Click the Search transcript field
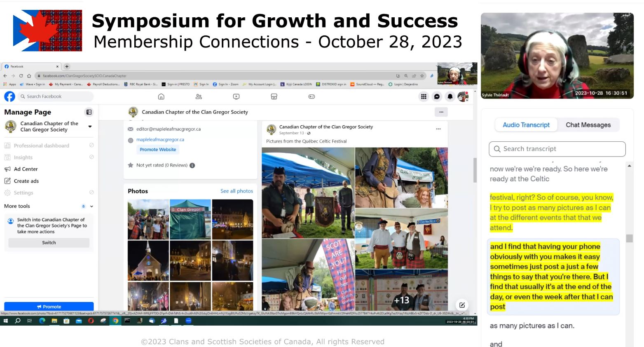This screenshot has width=644, height=347. tap(557, 149)
